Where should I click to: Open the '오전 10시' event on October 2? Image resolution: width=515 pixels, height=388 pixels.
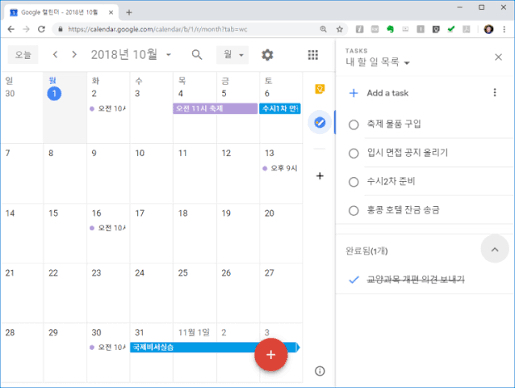(x=108, y=108)
